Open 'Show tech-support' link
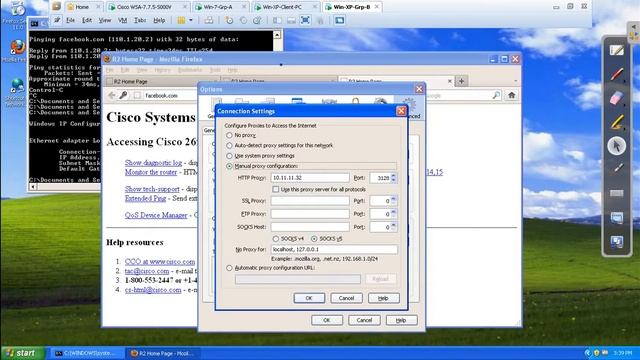640x360 pixels. 152,189
